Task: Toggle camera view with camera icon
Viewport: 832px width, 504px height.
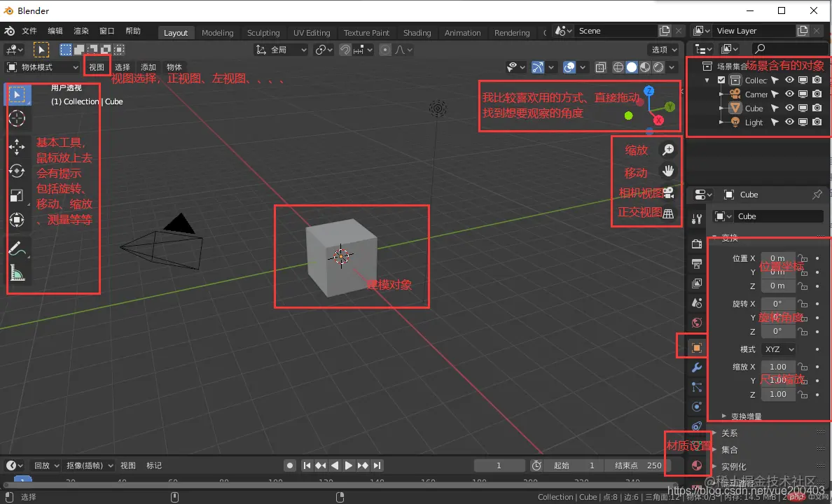Action: point(668,192)
